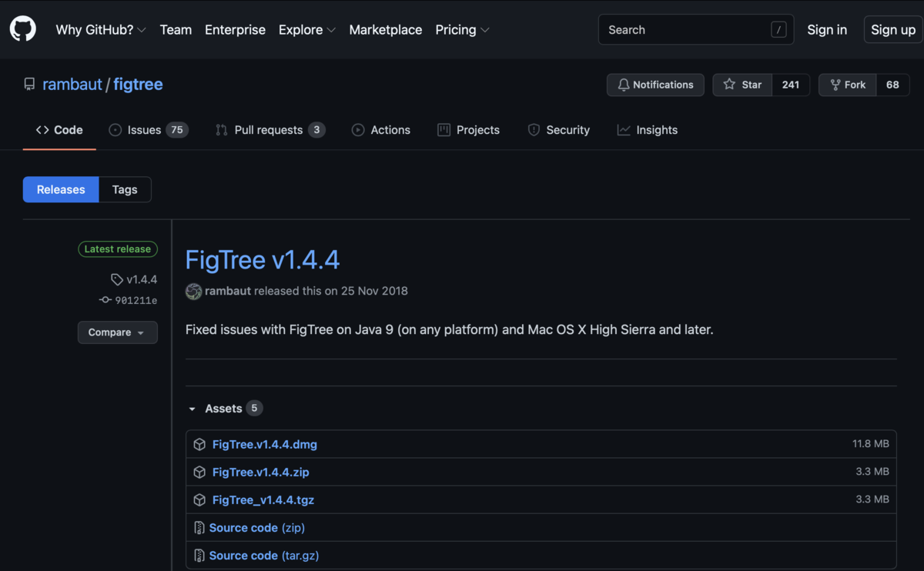This screenshot has width=924, height=571.
Task: Click the Latest release label
Action: coord(118,249)
